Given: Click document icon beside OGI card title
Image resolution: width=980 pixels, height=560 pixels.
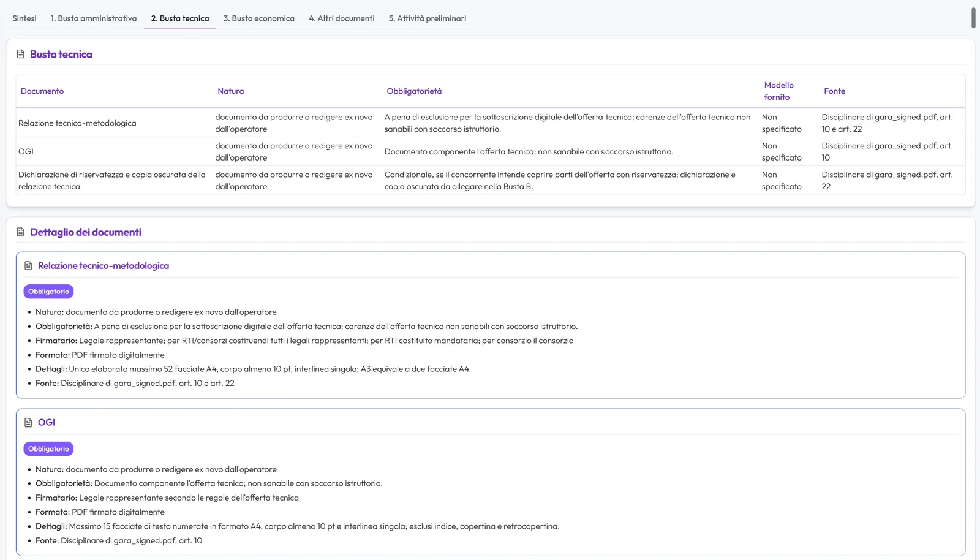Looking at the screenshot, I should click(x=28, y=423).
